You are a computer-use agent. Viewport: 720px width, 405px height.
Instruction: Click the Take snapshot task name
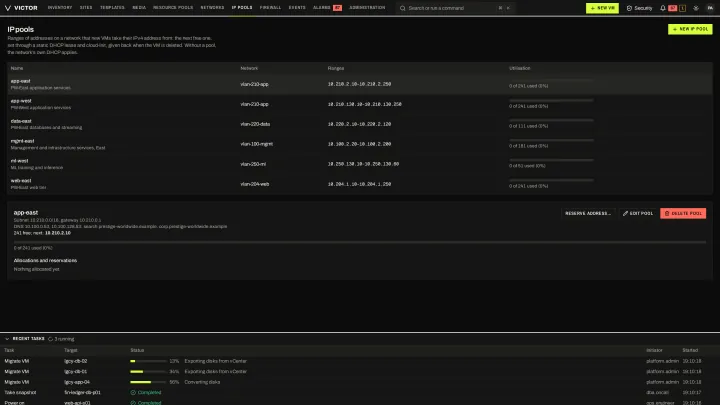pos(20,393)
